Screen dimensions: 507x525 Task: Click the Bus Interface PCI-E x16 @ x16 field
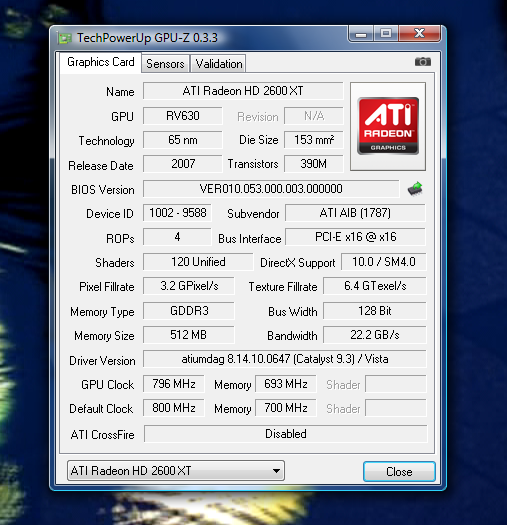355,237
